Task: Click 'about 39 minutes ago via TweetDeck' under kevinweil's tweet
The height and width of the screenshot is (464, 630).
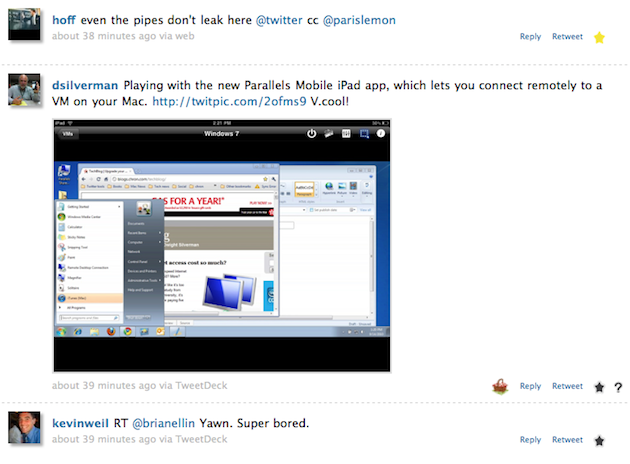Action: click(x=139, y=439)
